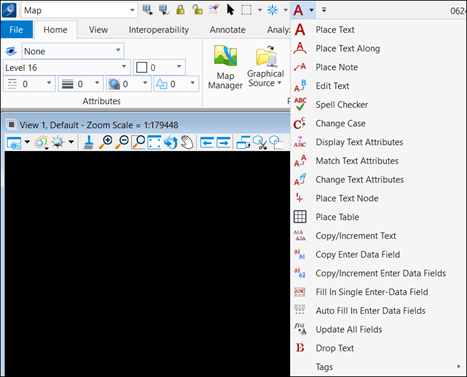Viewport: 467px width, 377px height.
Task: Open the text tools dropdown arrow
Action: pos(311,10)
